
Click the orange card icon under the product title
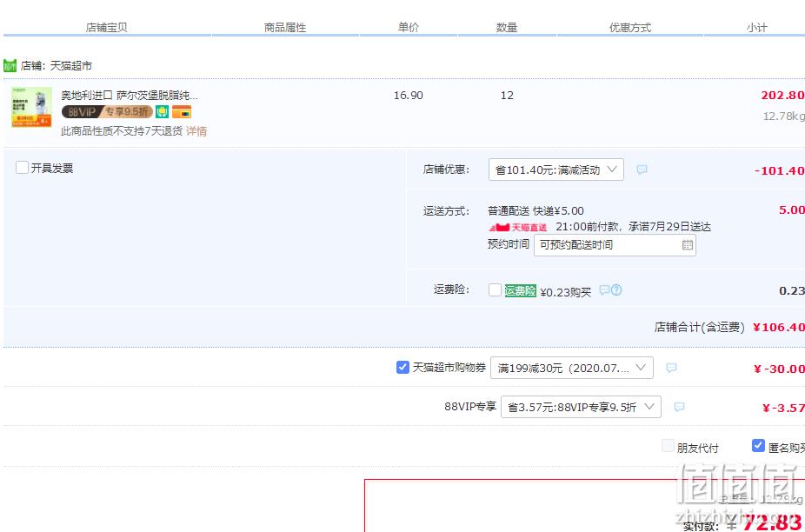tap(182, 111)
